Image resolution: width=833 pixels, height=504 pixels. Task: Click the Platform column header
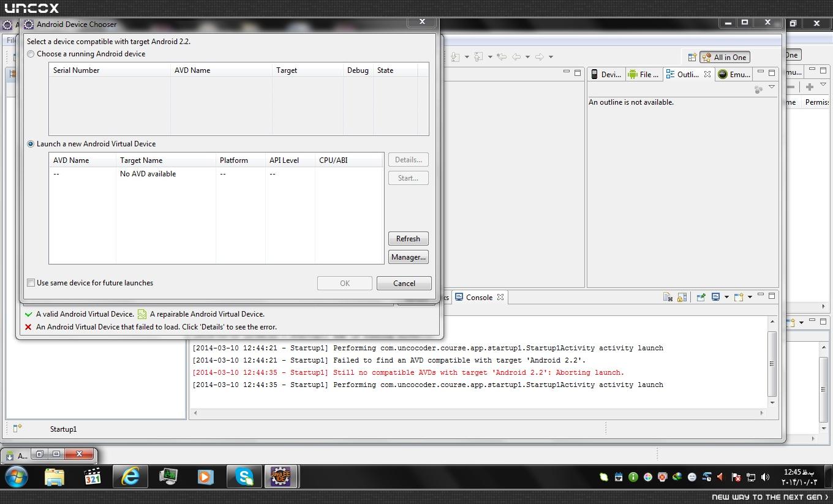[241, 160]
